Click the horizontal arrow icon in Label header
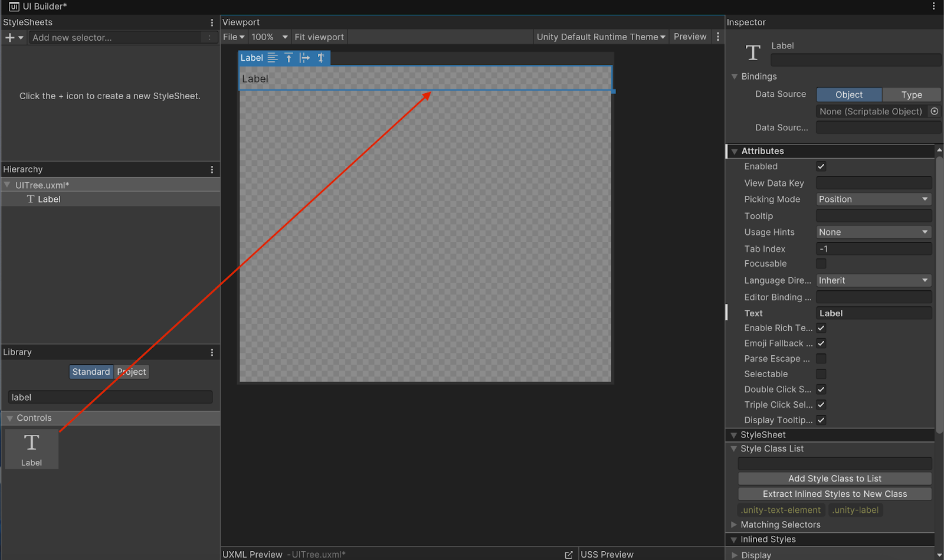 (x=304, y=58)
